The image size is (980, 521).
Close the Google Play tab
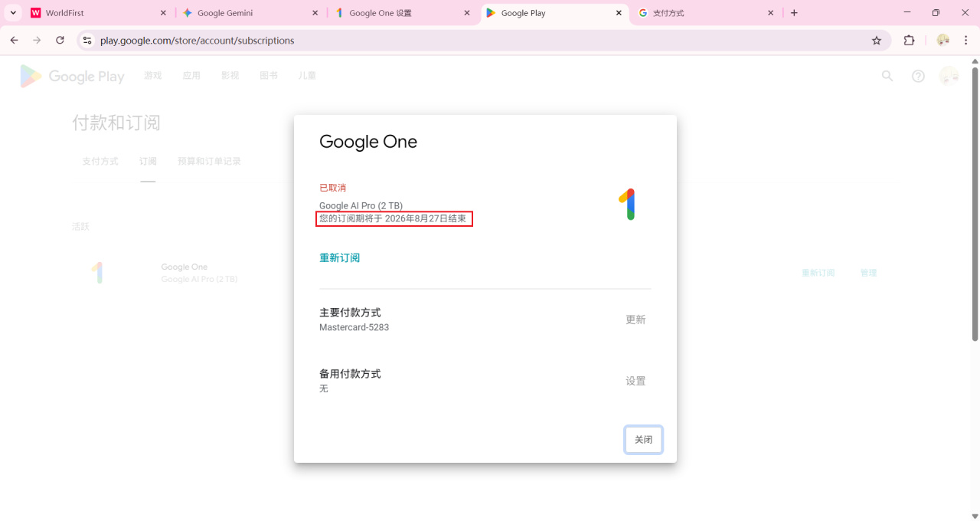pyautogui.click(x=619, y=13)
